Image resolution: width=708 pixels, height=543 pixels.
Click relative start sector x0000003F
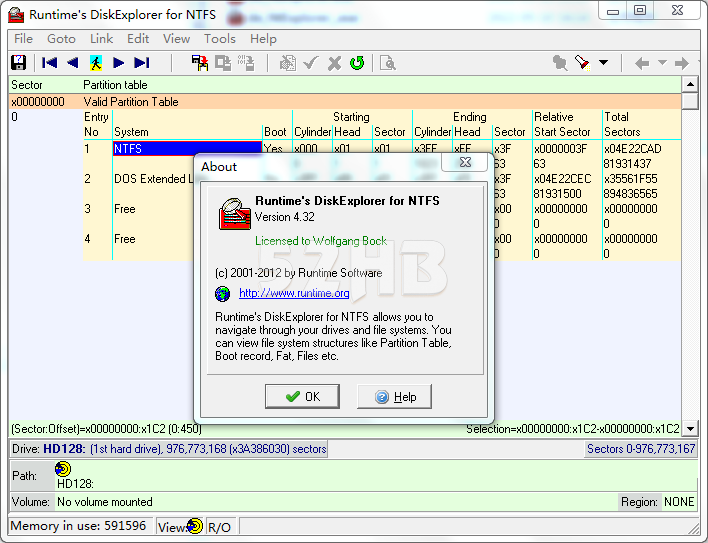pyautogui.click(x=560, y=149)
